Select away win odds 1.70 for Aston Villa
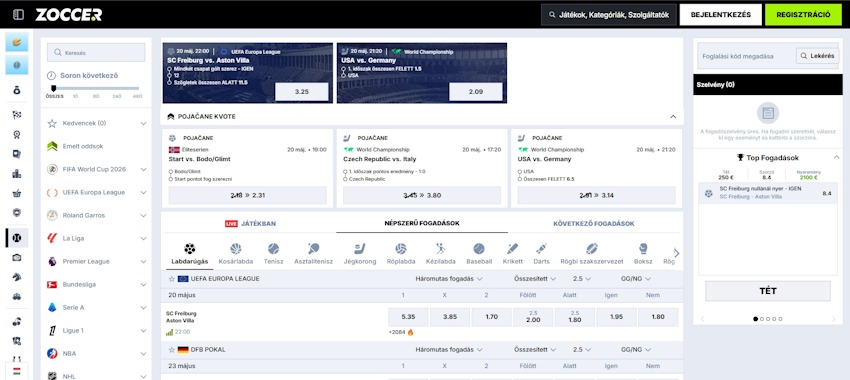Screen dimensions: 850x380 pos(492,317)
